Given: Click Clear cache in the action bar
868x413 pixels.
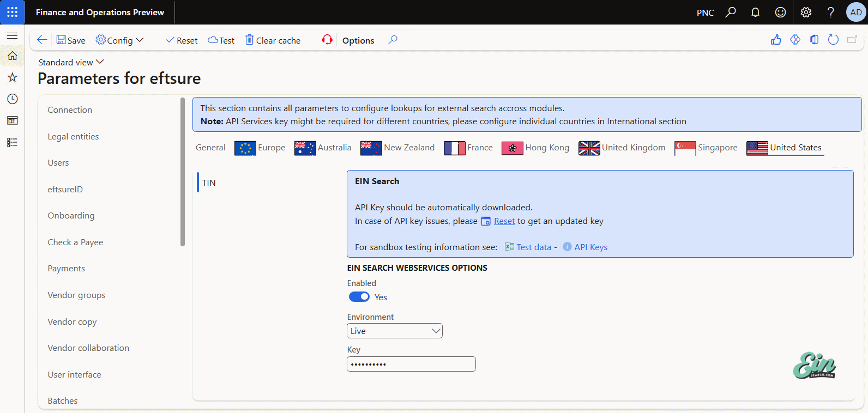Looking at the screenshot, I should point(273,40).
